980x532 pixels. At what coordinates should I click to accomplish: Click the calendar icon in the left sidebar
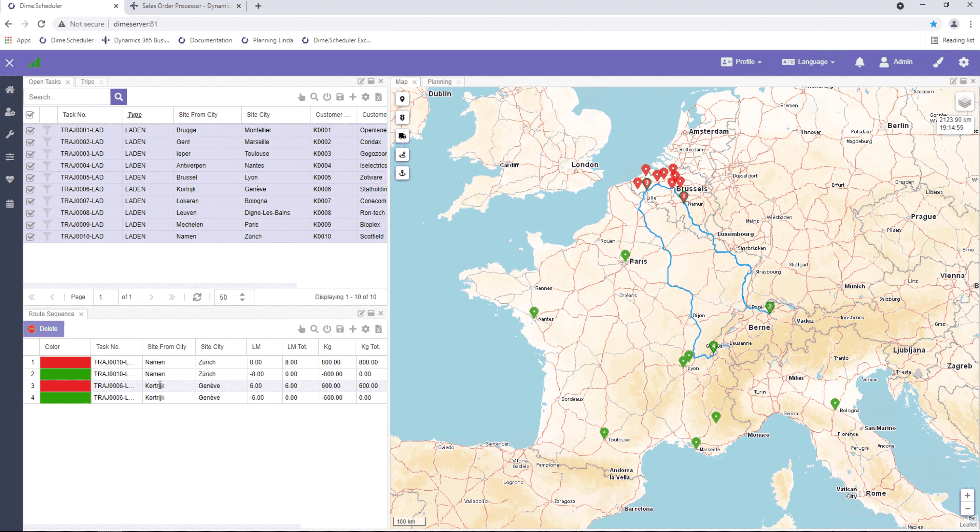pyautogui.click(x=10, y=203)
